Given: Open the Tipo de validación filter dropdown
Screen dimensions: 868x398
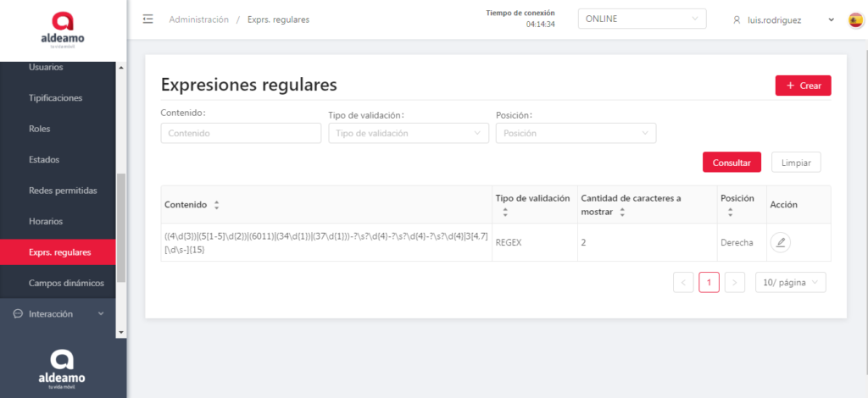Looking at the screenshot, I should coord(409,133).
